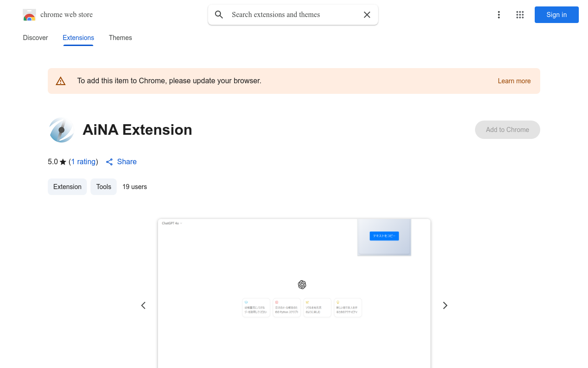588x368 pixels.
Task: Go back a screenshot with the left chevron
Action: click(143, 305)
